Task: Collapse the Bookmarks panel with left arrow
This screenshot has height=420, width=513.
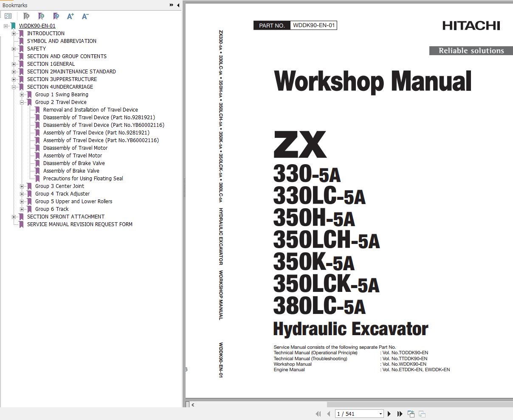Action: pos(178,5)
